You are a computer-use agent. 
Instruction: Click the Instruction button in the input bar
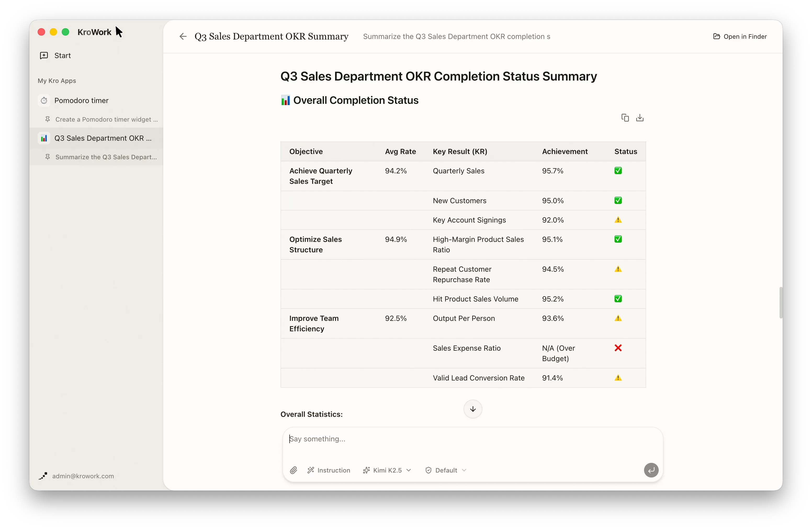(329, 470)
